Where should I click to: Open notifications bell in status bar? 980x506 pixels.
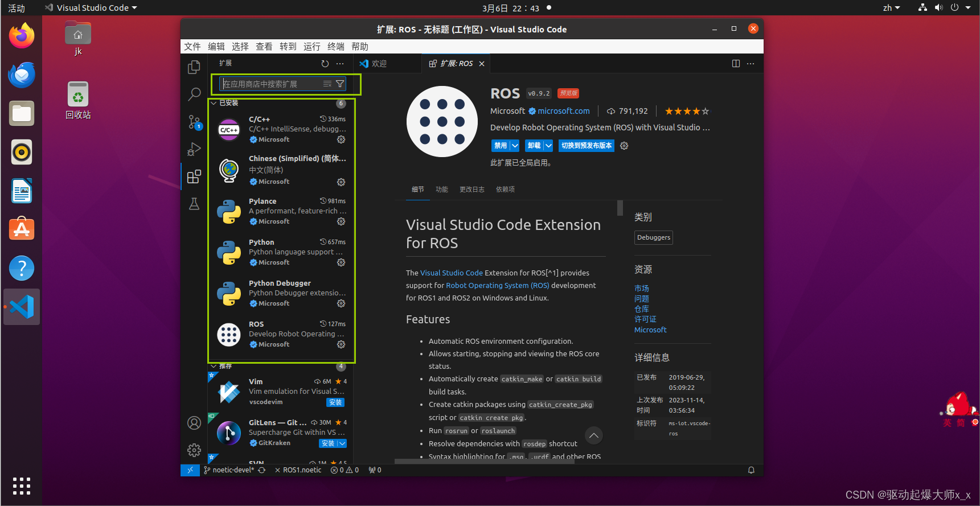click(751, 470)
